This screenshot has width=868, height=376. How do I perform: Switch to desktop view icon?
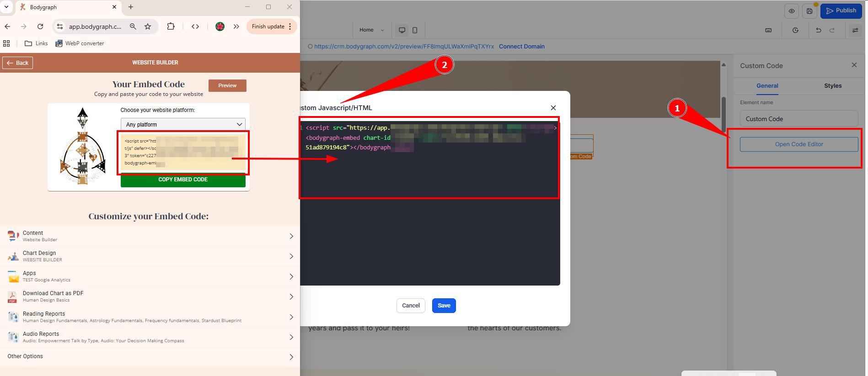pos(402,30)
